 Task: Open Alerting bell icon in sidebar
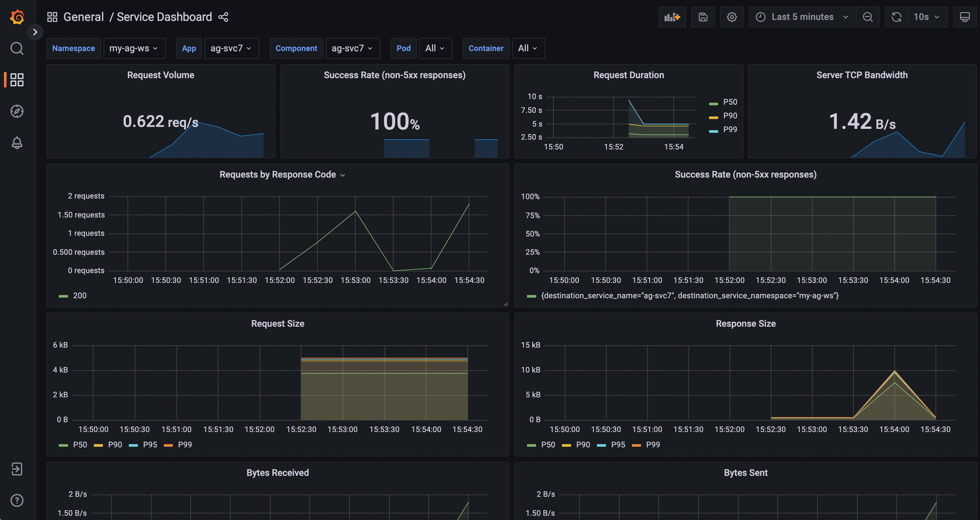[x=17, y=143]
